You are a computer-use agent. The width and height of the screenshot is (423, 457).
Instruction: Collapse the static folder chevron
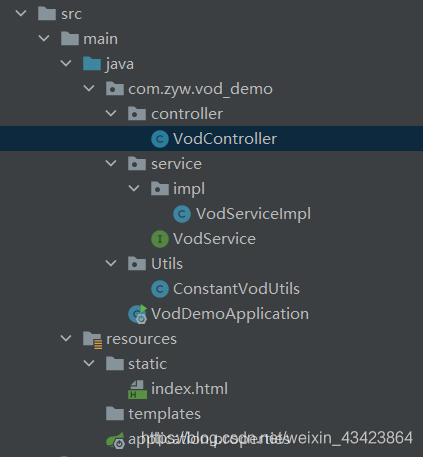pyautogui.click(x=89, y=363)
